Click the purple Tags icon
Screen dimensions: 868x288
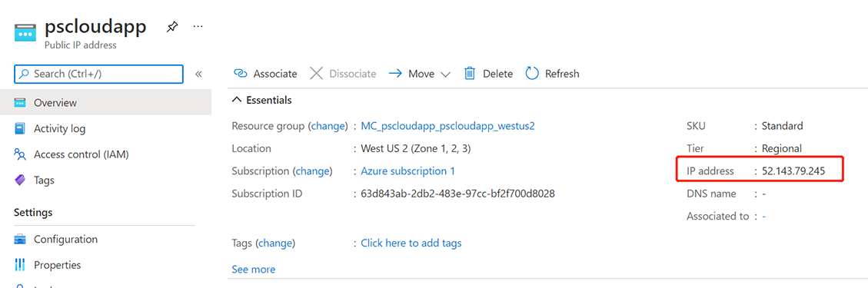coord(20,180)
